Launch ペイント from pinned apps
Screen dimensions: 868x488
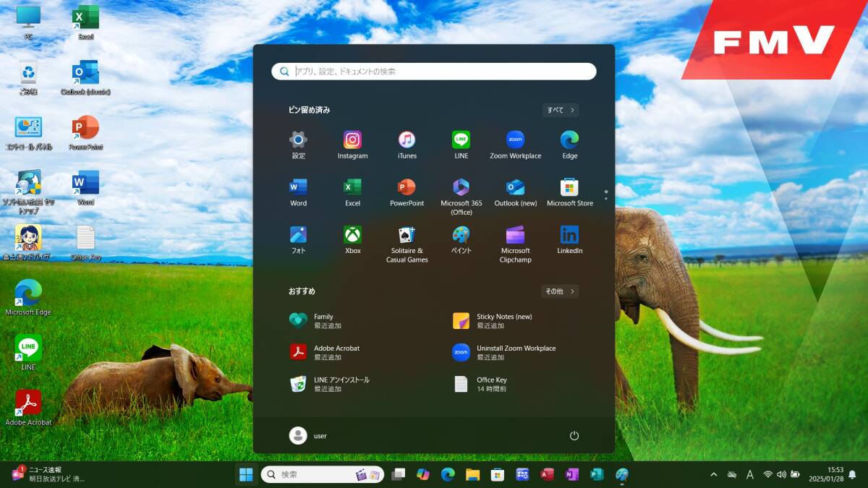click(461, 240)
